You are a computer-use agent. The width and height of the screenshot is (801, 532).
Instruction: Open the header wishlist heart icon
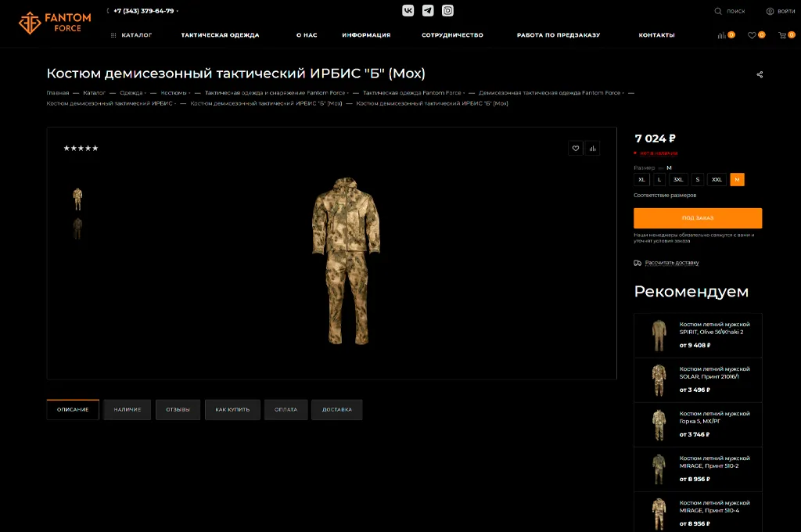tap(752, 35)
